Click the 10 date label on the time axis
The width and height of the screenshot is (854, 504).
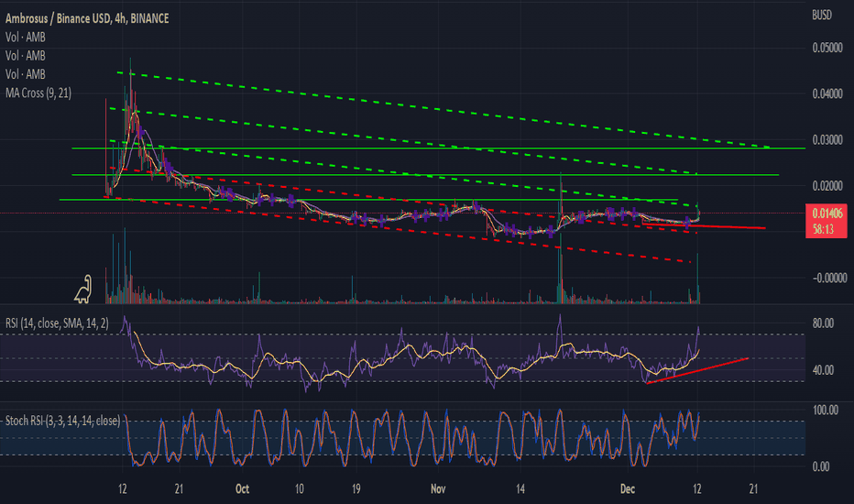pos(299,488)
